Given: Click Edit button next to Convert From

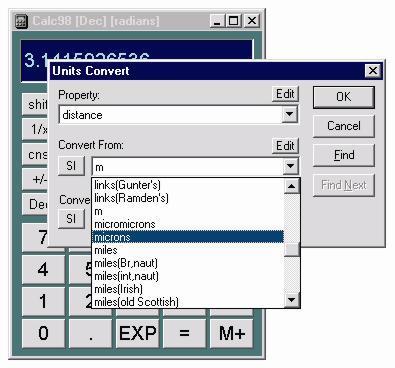Looking at the screenshot, I should [x=285, y=146].
